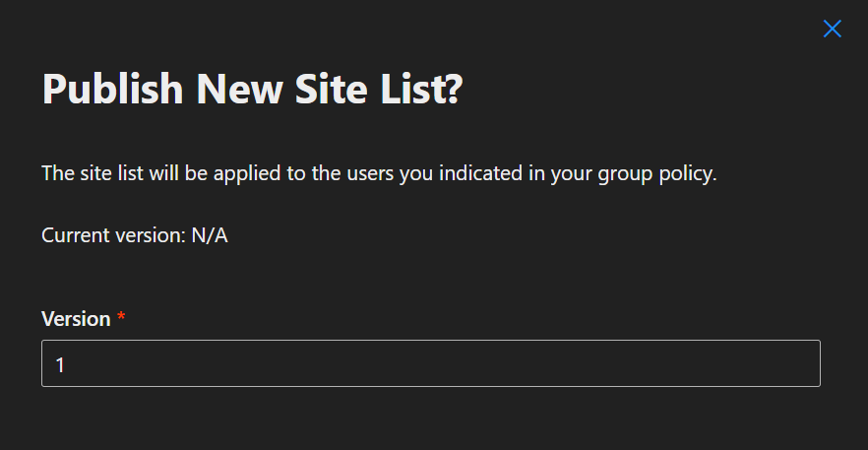Viewport: 868px width, 450px height.
Task: Click the red required asterisk
Action: pos(121,318)
